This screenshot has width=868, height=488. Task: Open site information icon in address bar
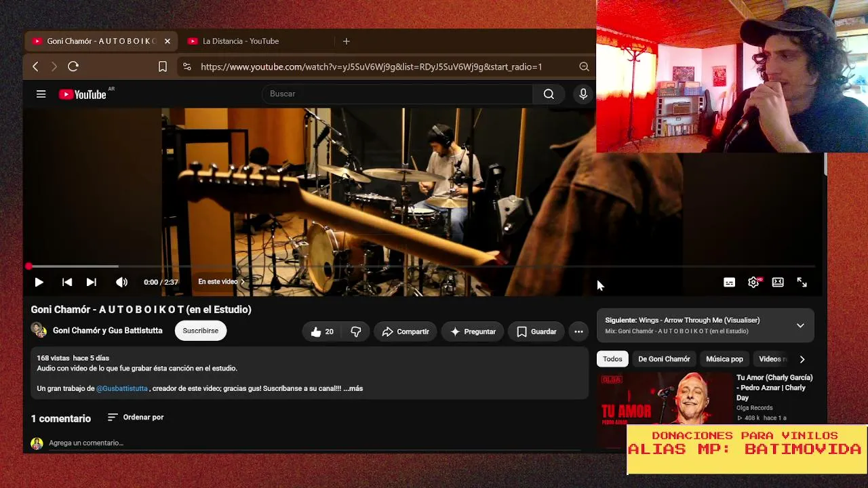[x=186, y=66]
